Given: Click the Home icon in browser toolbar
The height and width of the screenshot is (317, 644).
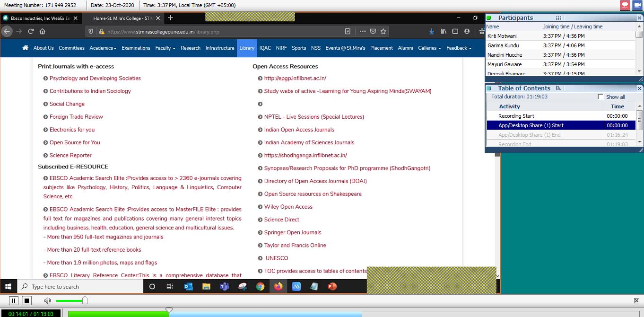Looking at the screenshot, I should coord(42,31).
